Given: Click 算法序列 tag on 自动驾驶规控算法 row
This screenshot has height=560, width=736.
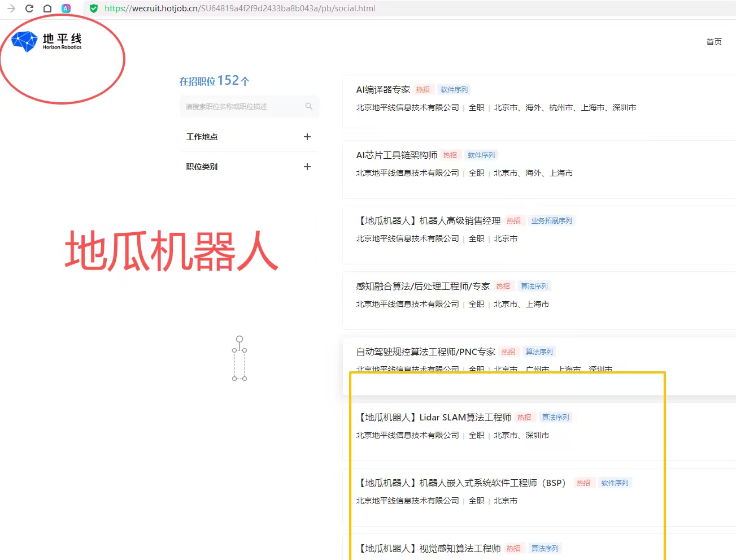Looking at the screenshot, I should pyautogui.click(x=539, y=351).
